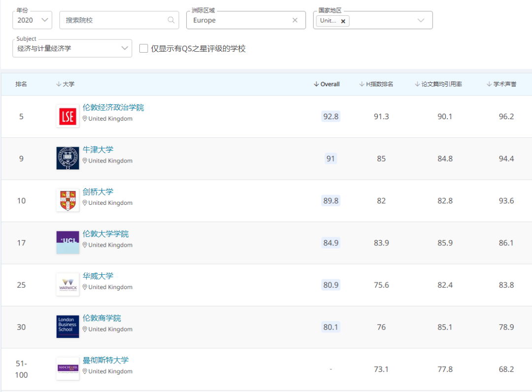Click the Warwick university logo

[67, 285]
